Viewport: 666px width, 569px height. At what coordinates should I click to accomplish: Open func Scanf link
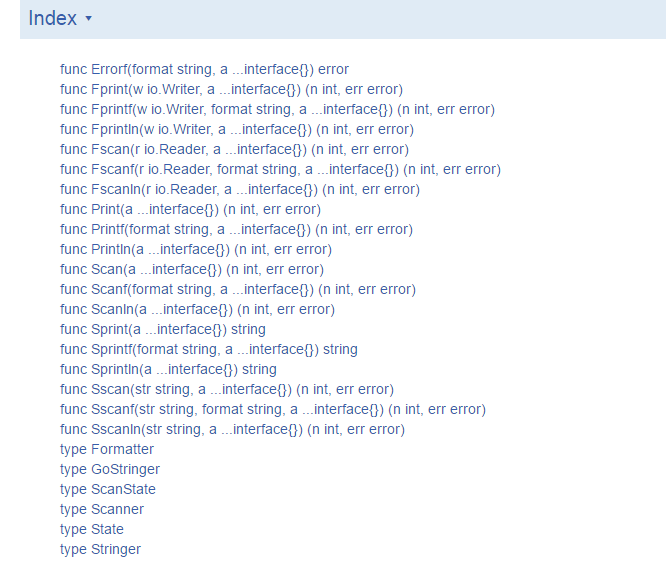[238, 289]
